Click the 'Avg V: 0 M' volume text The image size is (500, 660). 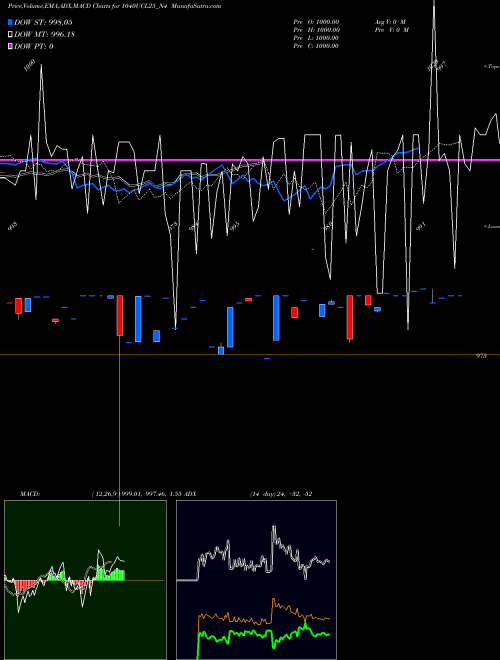click(x=391, y=22)
